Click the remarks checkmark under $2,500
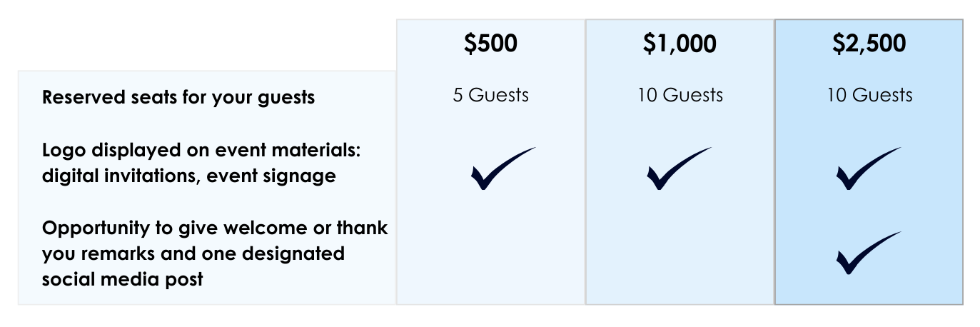This screenshot has height=327, width=980. click(867, 253)
